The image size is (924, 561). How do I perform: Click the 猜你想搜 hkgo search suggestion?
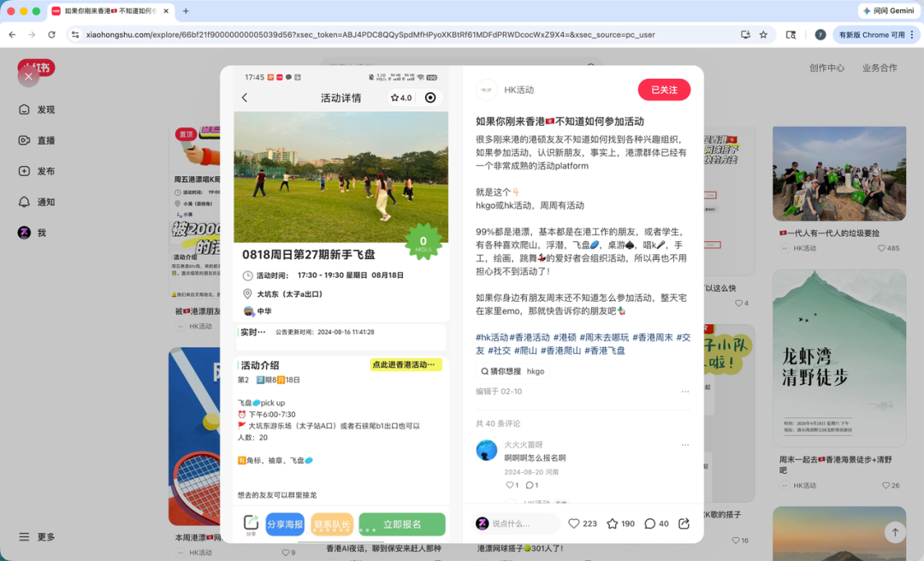coord(512,371)
